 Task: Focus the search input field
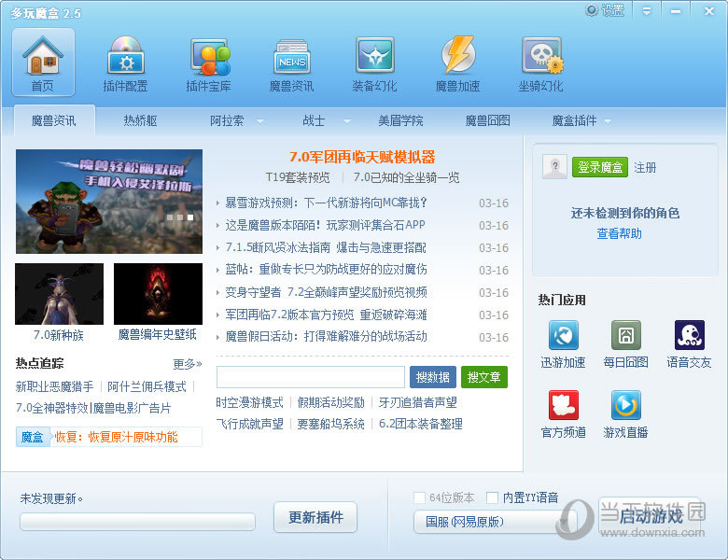click(x=311, y=377)
